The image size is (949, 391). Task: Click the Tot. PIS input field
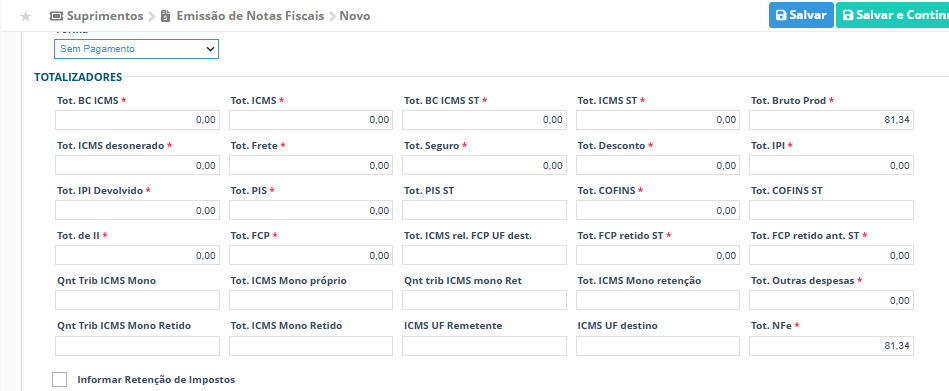coord(311,210)
